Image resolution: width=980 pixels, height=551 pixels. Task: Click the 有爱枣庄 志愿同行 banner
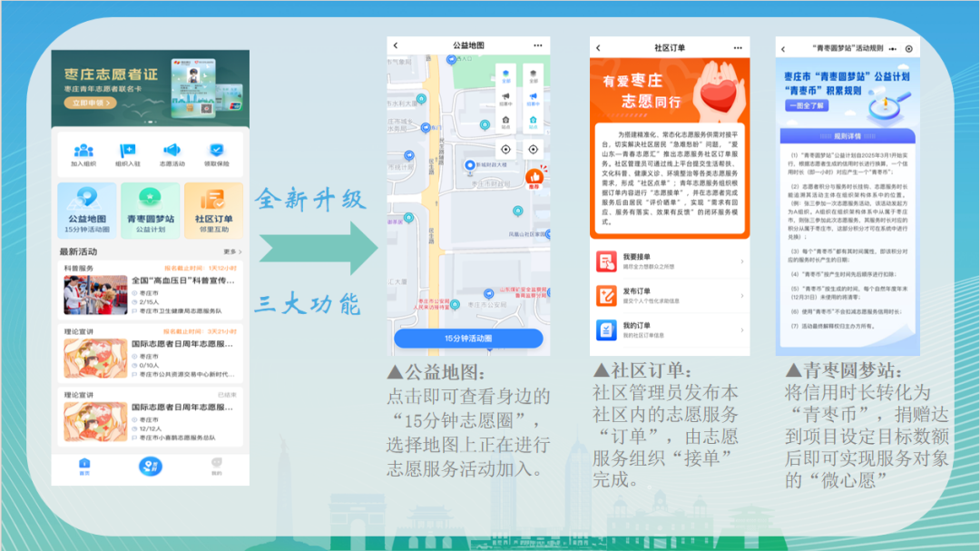pos(670,91)
